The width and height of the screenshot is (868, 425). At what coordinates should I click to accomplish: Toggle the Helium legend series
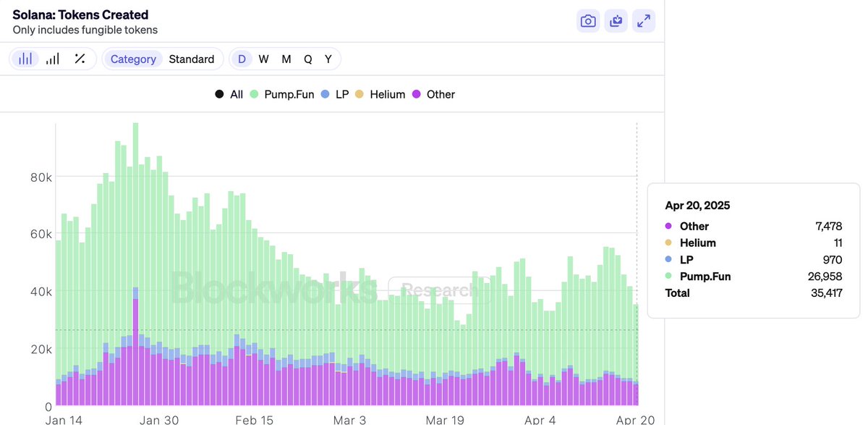(x=380, y=94)
